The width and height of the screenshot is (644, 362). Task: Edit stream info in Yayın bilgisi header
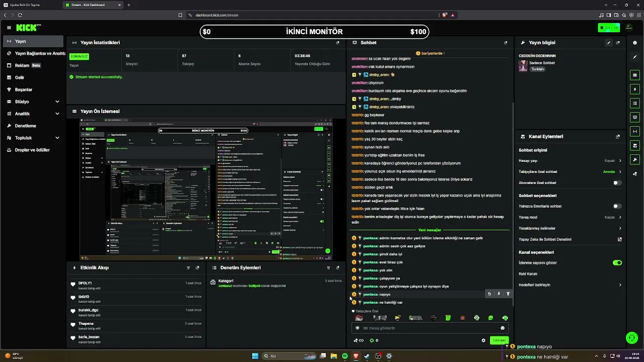[609, 43]
